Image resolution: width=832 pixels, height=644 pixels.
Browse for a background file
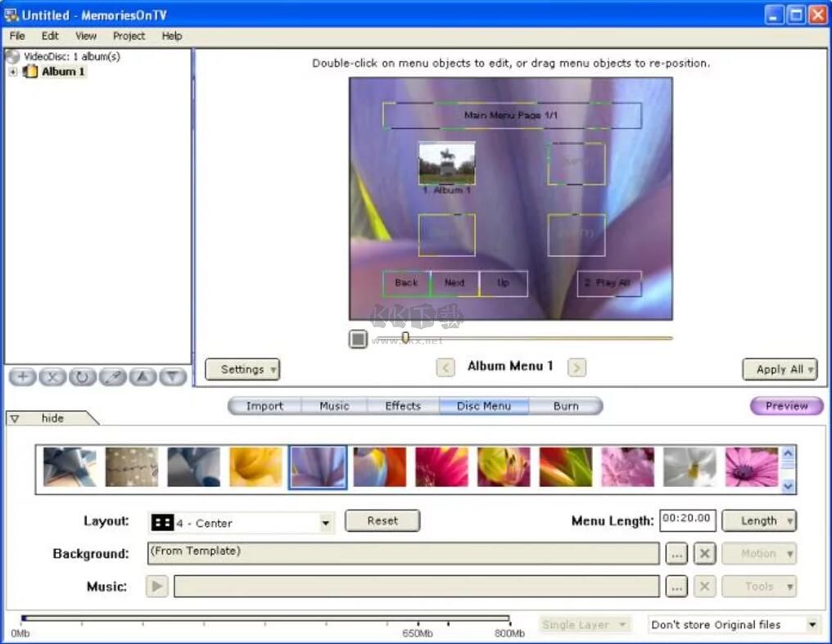676,554
